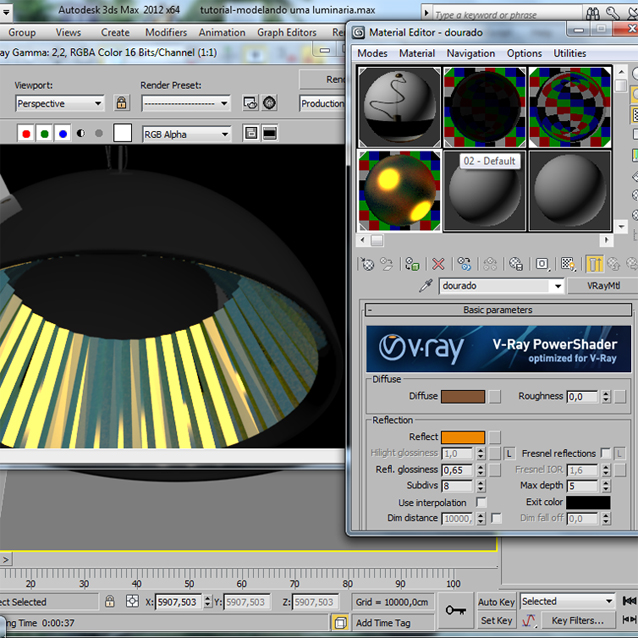Click the Absolute/Offset transform mode icon
638x638 pixels.
(x=132, y=601)
